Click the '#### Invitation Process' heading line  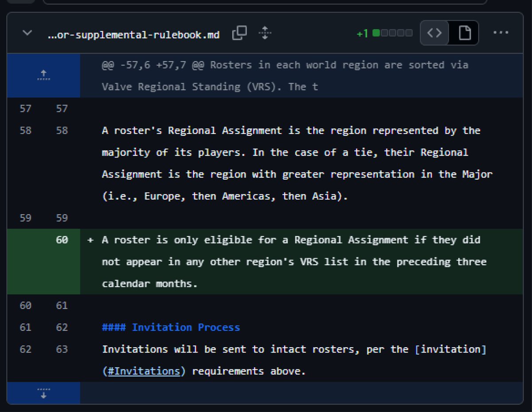(171, 327)
